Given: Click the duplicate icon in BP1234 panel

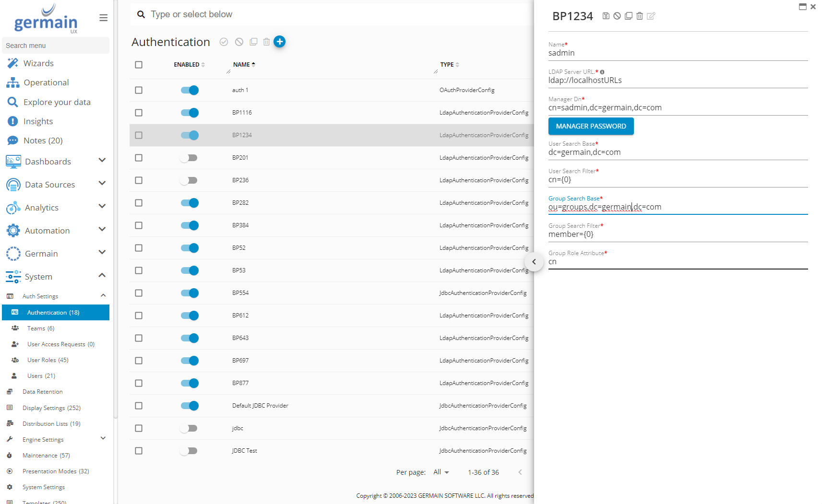Looking at the screenshot, I should click(x=629, y=16).
